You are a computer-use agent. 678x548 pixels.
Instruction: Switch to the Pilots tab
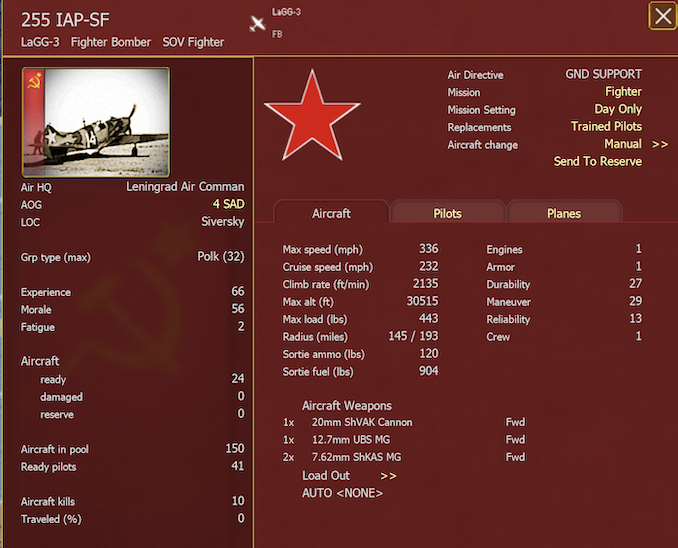click(x=448, y=213)
